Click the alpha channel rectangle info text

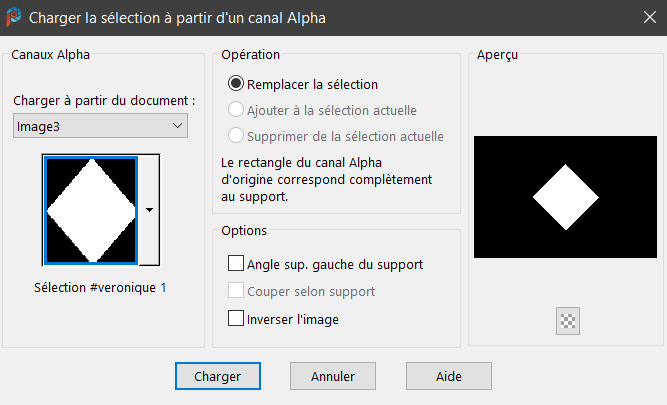[326, 179]
